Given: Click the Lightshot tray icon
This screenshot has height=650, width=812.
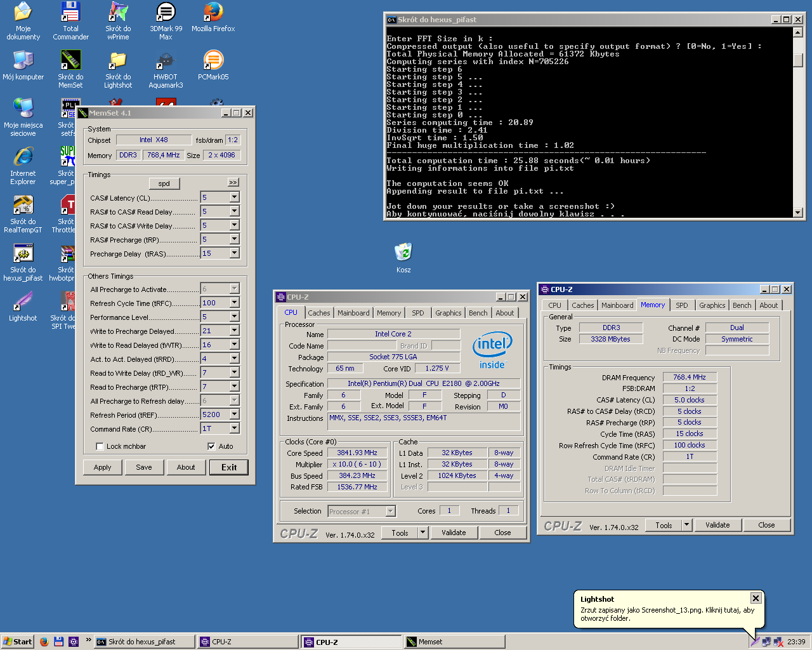Looking at the screenshot, I should 755,642.
